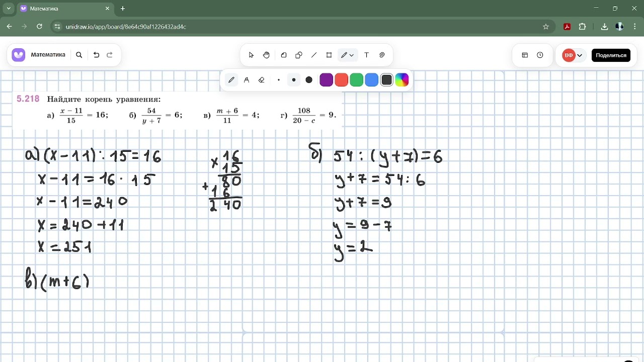The width and height of the screenshot is (644, 362).
Task: Reload the page
Action: [x=39, y=27]
